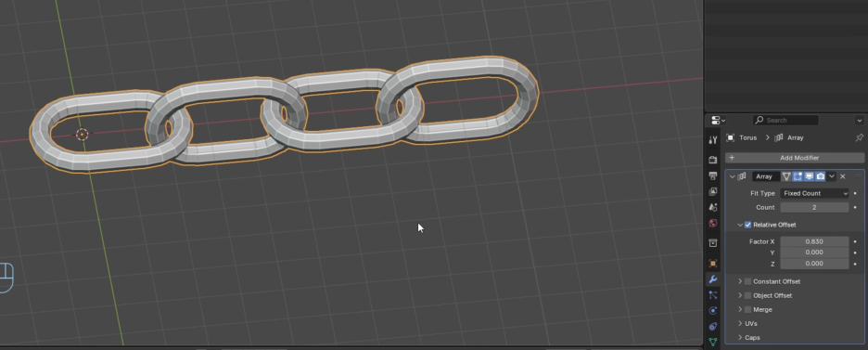Toggle Array modifier On Cage display
Viewport: 868px width, 350px height.
786,176
